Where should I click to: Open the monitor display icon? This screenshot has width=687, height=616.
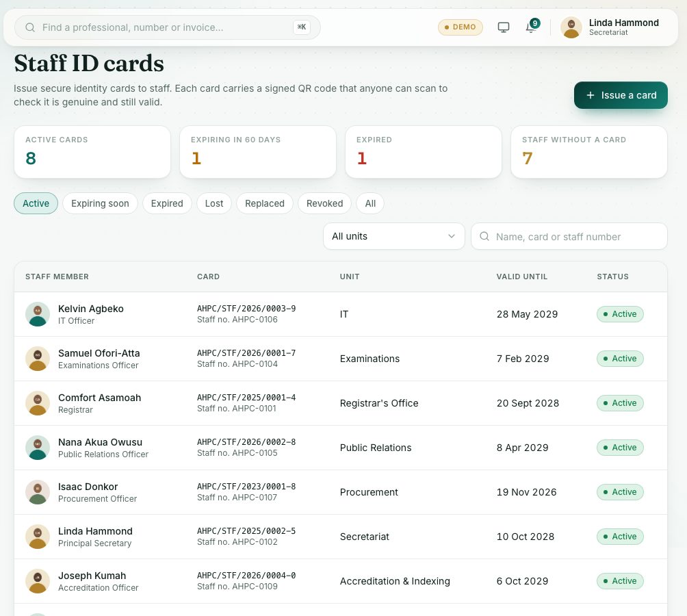(x=504, y=27)
